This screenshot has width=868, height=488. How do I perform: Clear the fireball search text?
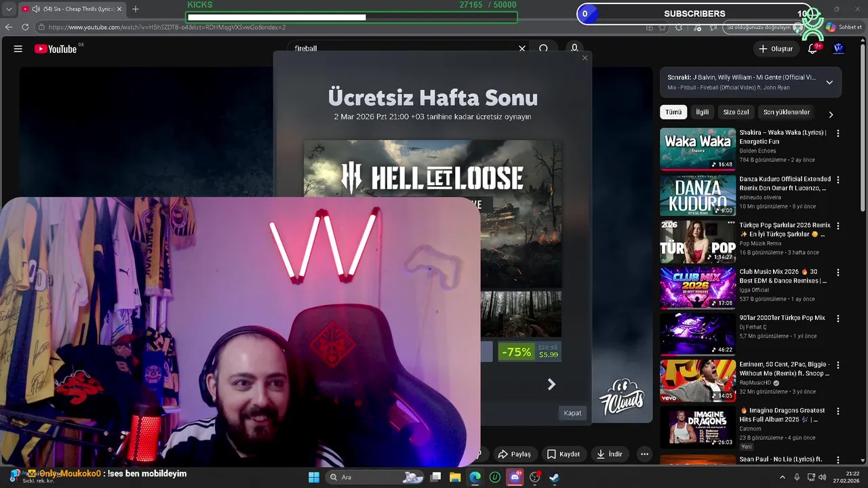pyautogui.click(x=522, y=49)
